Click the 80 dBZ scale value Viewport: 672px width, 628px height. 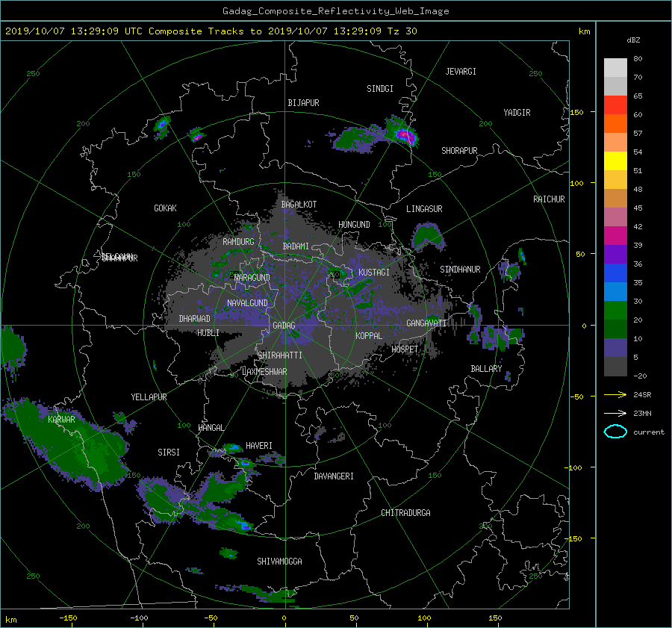(638, 59)
